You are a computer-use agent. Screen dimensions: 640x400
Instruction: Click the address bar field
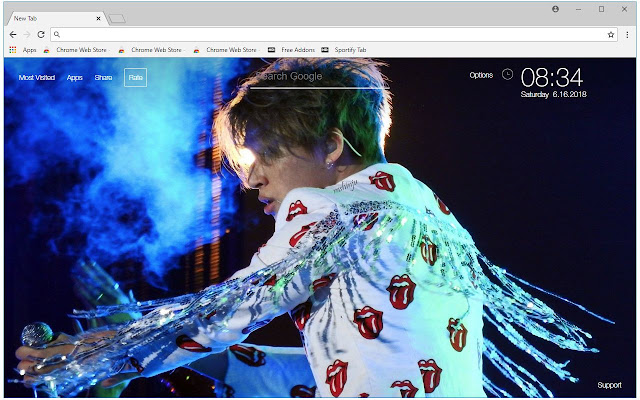pyautogui.click(x=334, y=35)
